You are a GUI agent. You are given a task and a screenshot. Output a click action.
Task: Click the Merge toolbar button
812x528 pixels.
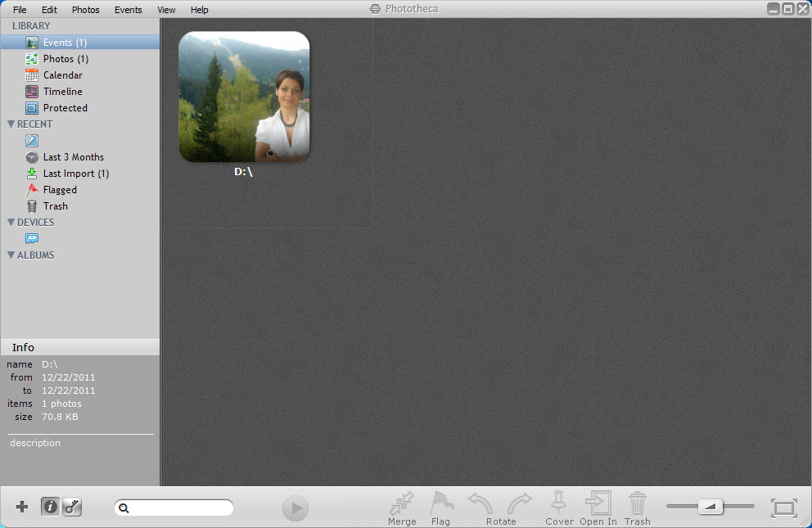tap(402, 509)
